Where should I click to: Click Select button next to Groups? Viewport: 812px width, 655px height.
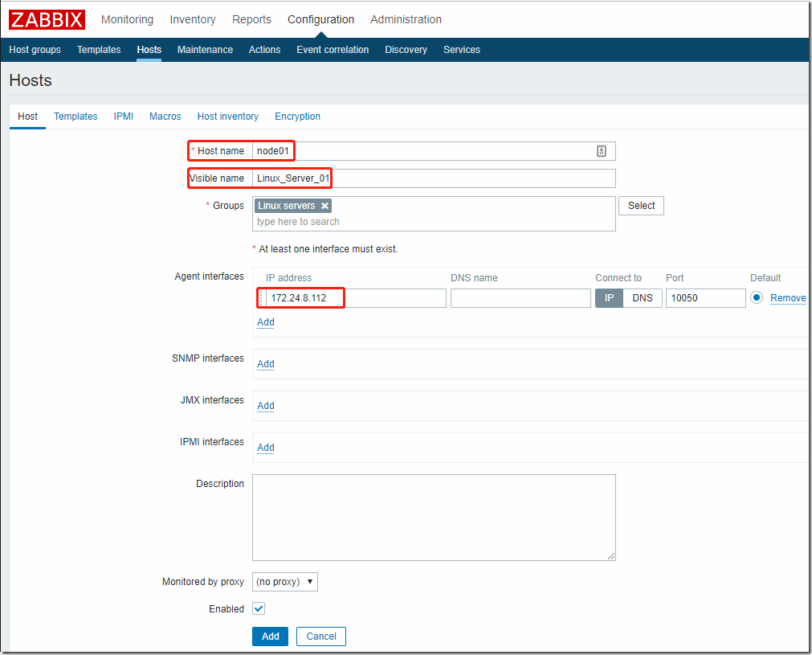[x=641, y=206]
